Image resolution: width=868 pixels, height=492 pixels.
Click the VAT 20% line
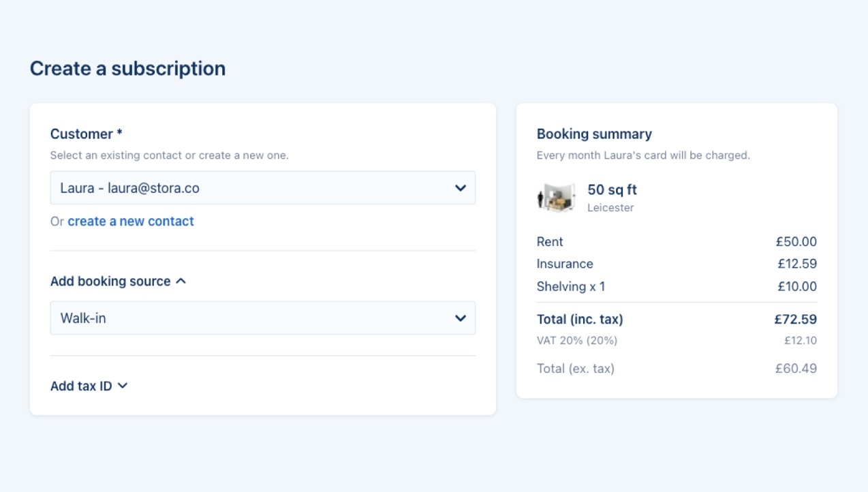[x=577, y=341]
